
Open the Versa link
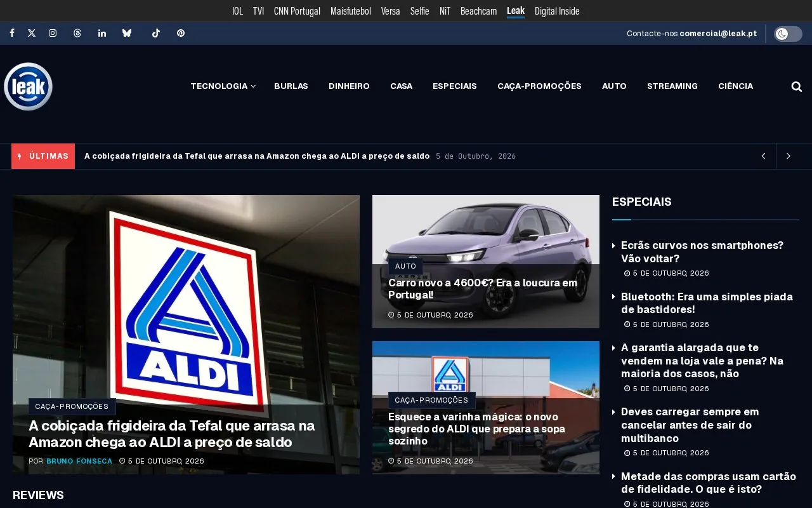click(x=391, y=11)
